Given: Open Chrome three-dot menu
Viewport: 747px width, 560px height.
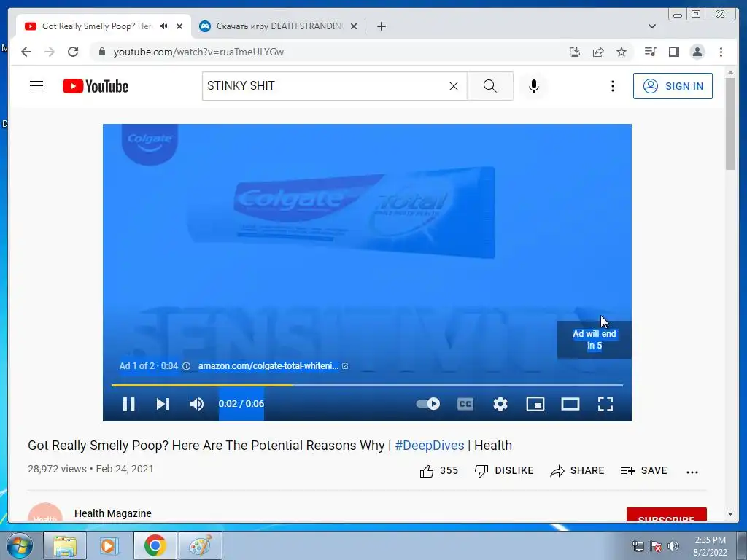Looking at the screenshot, I should tap(721, 52).
